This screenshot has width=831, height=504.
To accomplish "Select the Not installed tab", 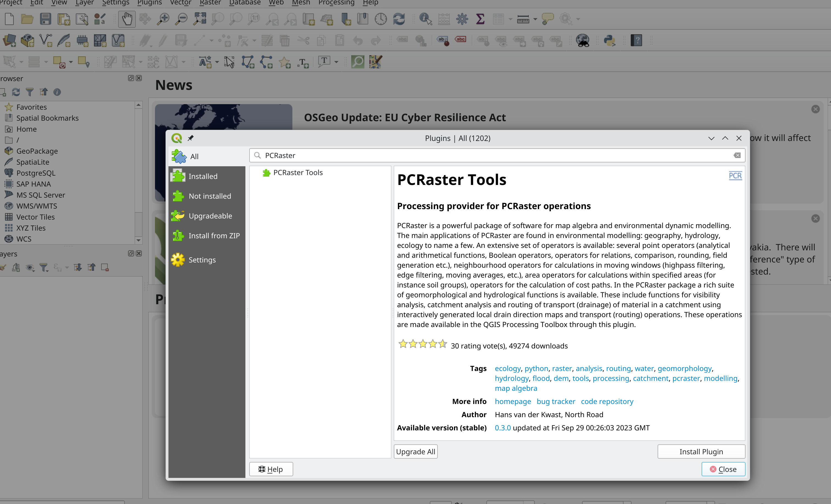I will 207,196.
